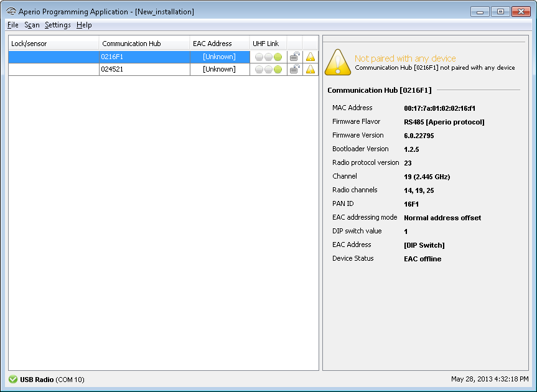Click Channel value 19 (2.445 GHz)
Image resolution: width=537 pixels, height=392 pixels.
(427, 177)
